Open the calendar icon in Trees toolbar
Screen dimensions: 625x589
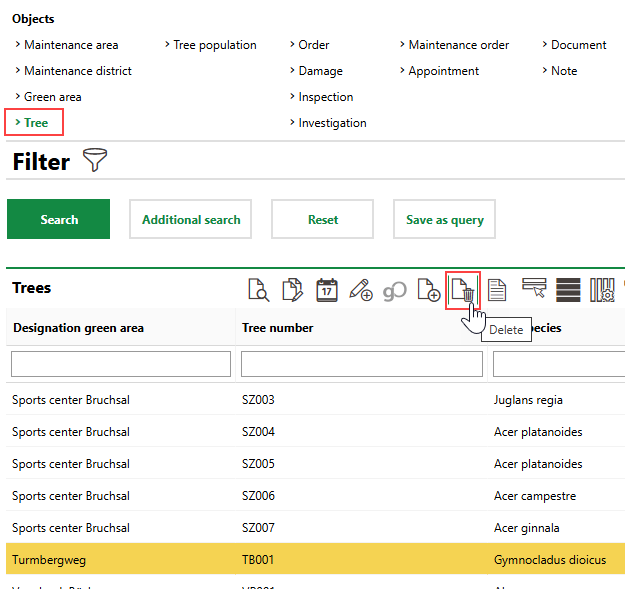click(327, 290)
